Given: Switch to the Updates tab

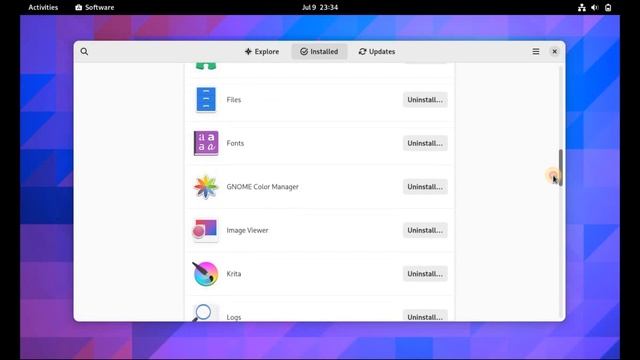Looking at the screenshot, I should [377, 51].
